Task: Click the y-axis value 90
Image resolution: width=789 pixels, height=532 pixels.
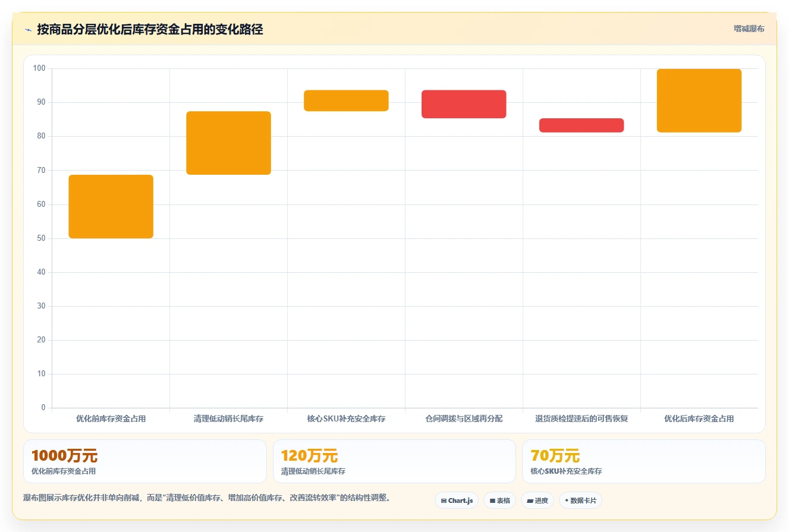Action: click(41, 102)
